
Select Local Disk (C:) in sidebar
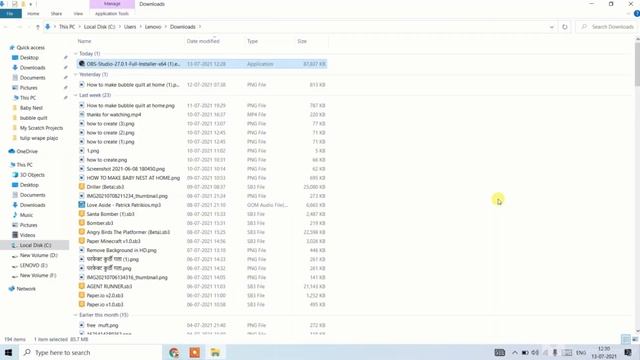click(x=35, y=245)
